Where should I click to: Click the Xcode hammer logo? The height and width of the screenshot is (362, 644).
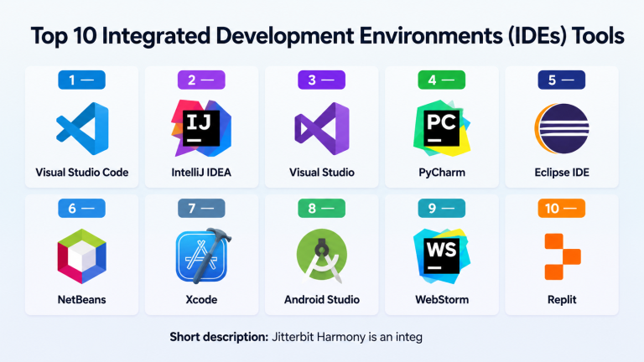(x=203, y=256)
